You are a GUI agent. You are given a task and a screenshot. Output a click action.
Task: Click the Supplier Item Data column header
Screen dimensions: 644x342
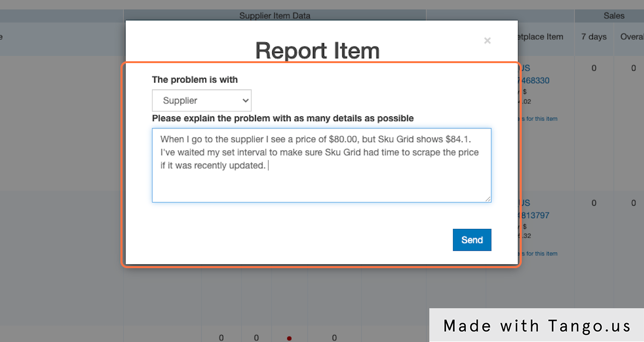click(275, 16)
